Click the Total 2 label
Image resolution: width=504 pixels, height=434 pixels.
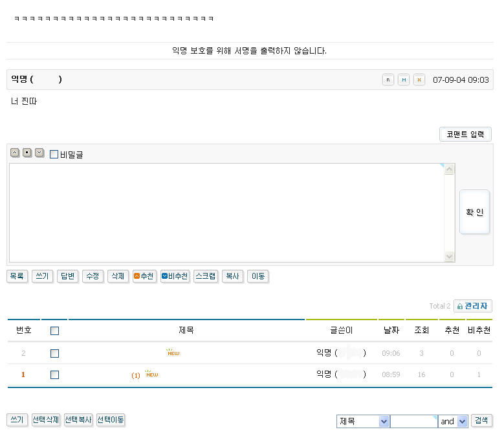click(440, 306)
